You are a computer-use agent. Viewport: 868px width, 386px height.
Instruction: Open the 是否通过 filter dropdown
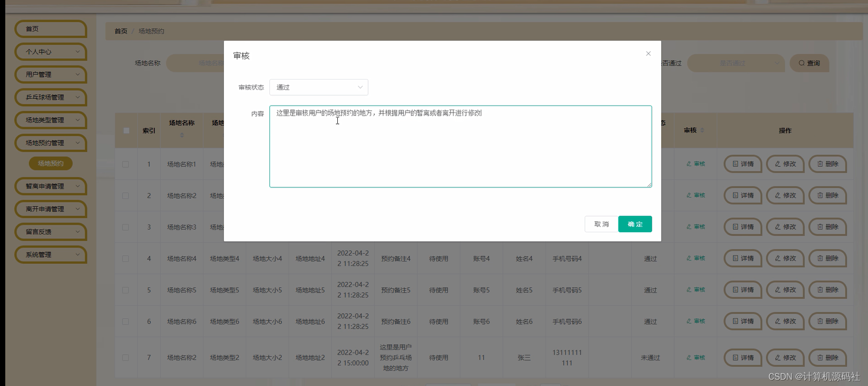click(x=736, y=63)
